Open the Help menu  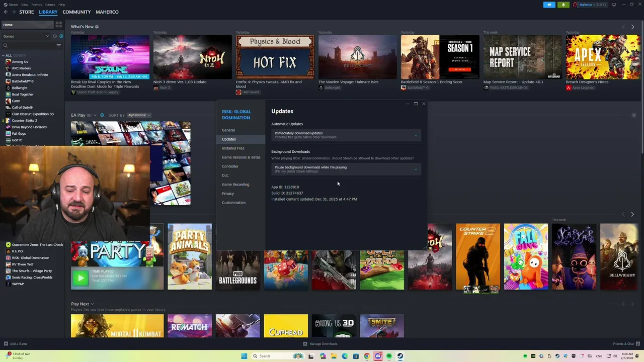point(61,5)
